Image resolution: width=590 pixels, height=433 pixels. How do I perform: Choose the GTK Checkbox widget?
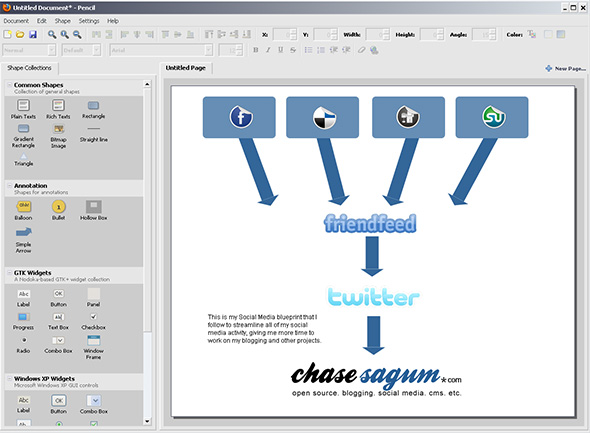[x=94, y=322]
